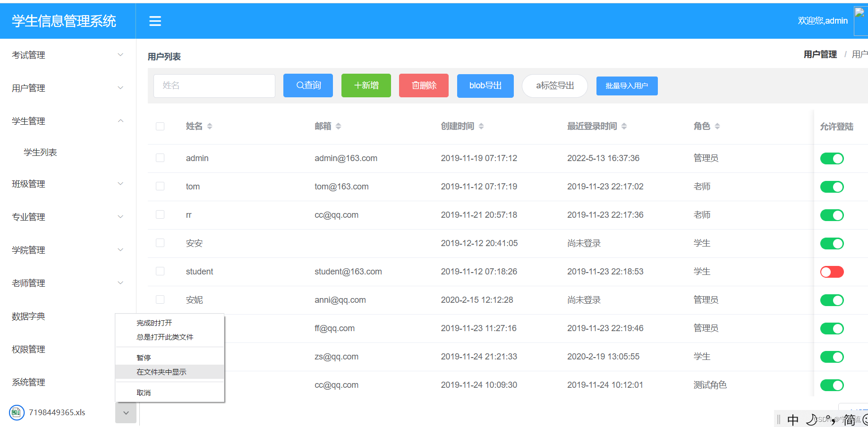
Task: Sort by 角色 column arrows
Action: tap(717, 126)
